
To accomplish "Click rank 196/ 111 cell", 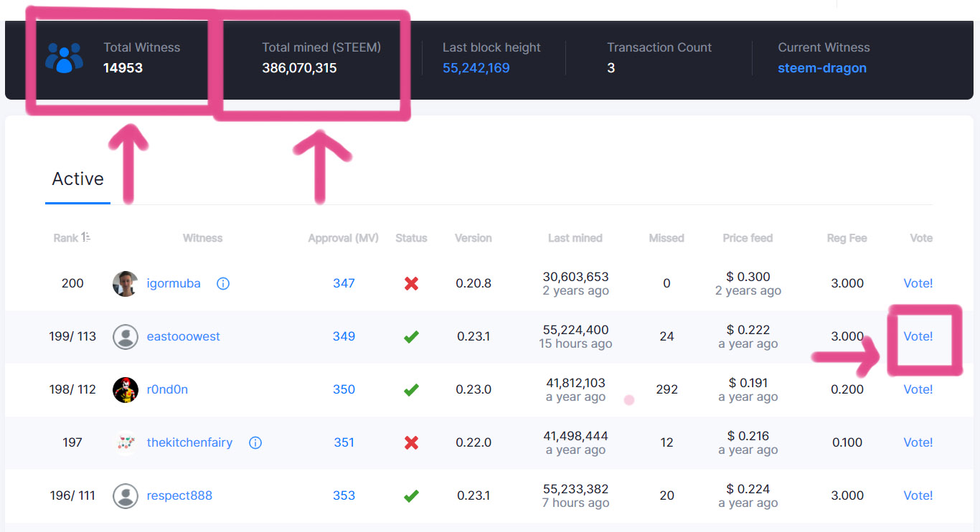I will pos(72,496).
